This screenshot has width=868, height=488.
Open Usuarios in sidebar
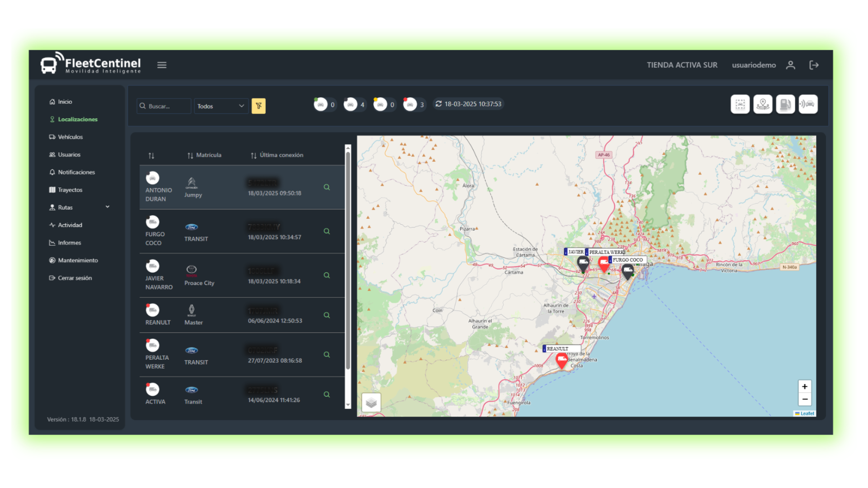pyautogui.click(x=65, y=155)
